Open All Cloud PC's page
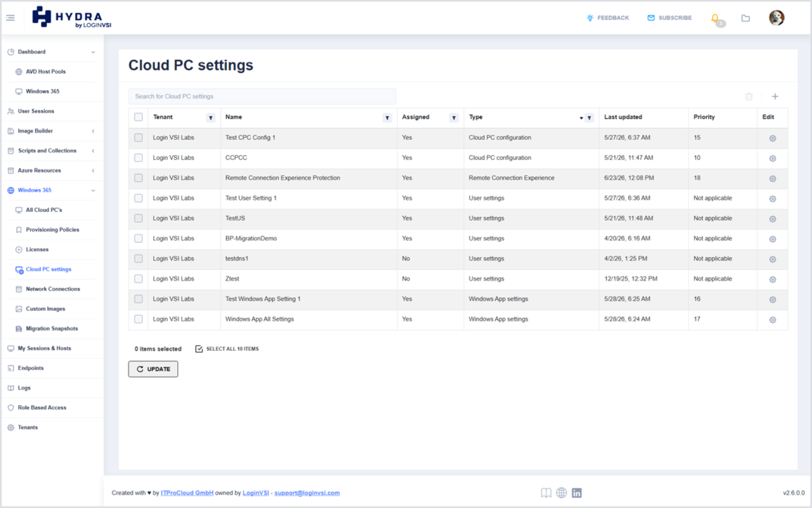812x508 pixels. click(44, 210)
